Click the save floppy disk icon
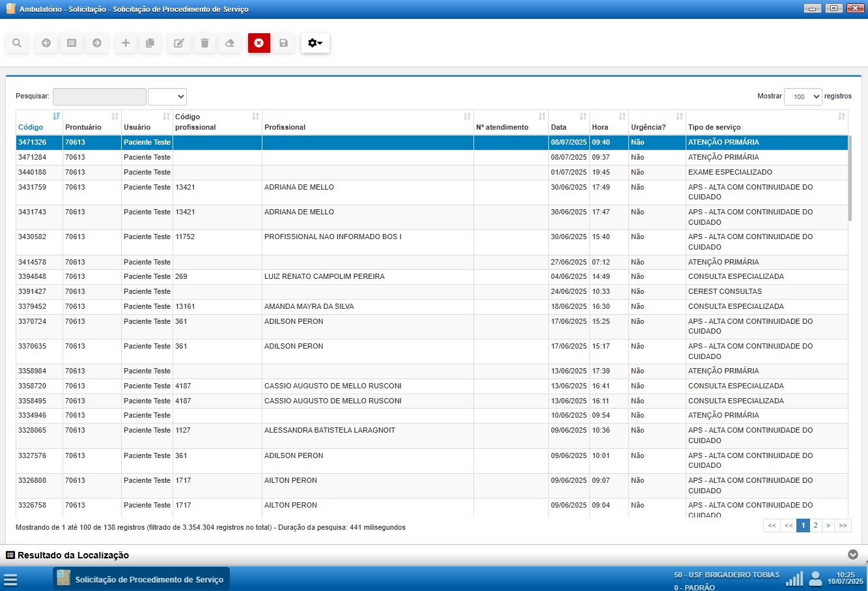Viewport: 868px width, 591px height. point(283,43)
